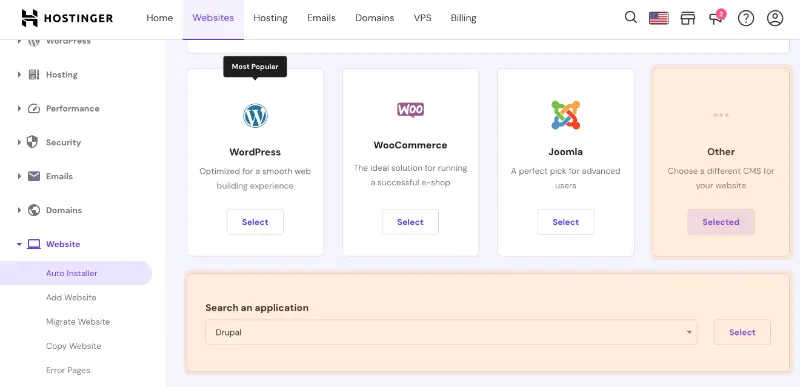
Task: Open Copy Website in sidebar
Action: coord(73,346)
